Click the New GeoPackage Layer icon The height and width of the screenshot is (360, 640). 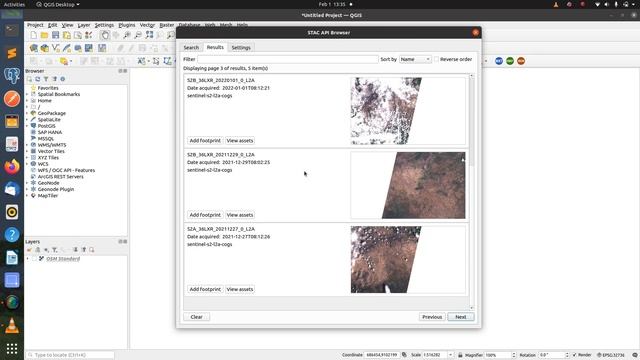pos(44,48)
